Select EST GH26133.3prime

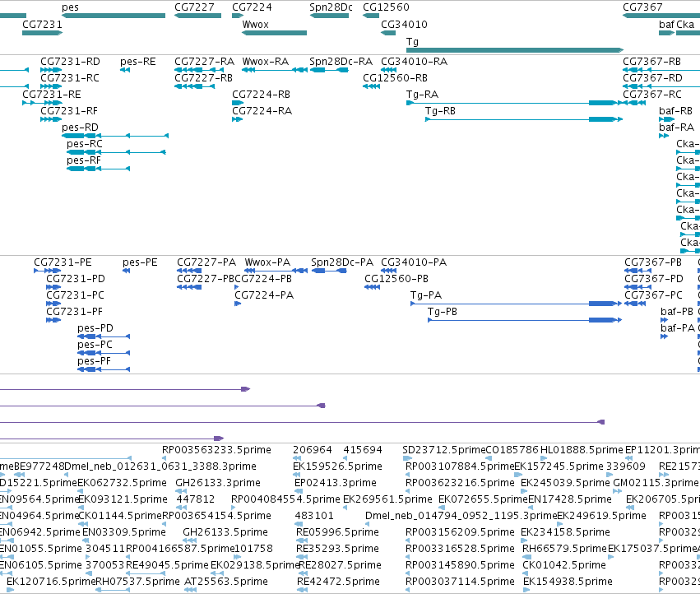click(x=218, y=483)
